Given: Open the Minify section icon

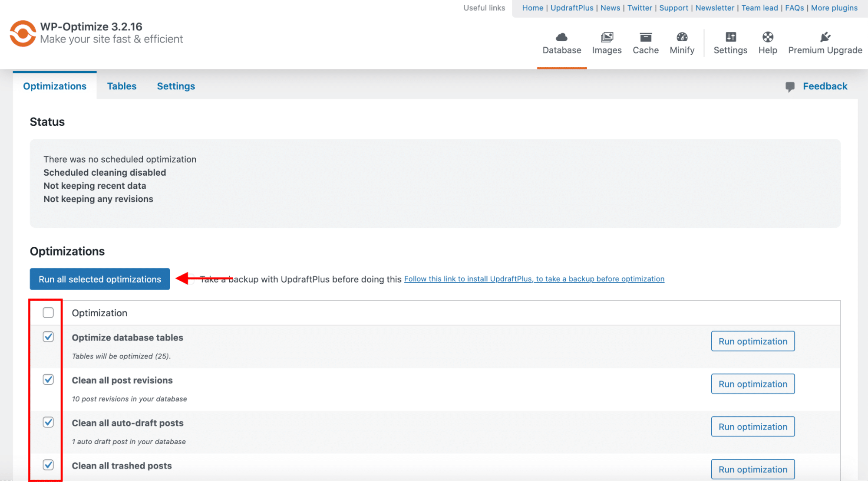Looking at the screenshot, I should [681, 38].
